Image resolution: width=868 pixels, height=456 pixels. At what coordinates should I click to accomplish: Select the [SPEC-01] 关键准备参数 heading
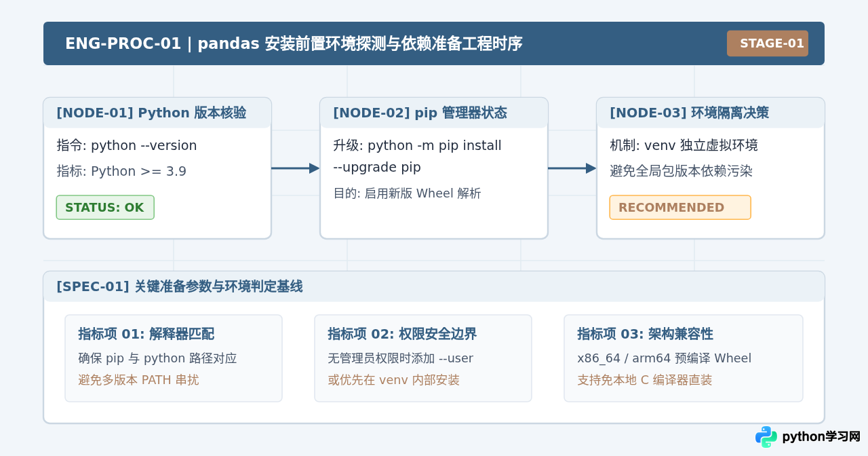click(x=180, y=286)
